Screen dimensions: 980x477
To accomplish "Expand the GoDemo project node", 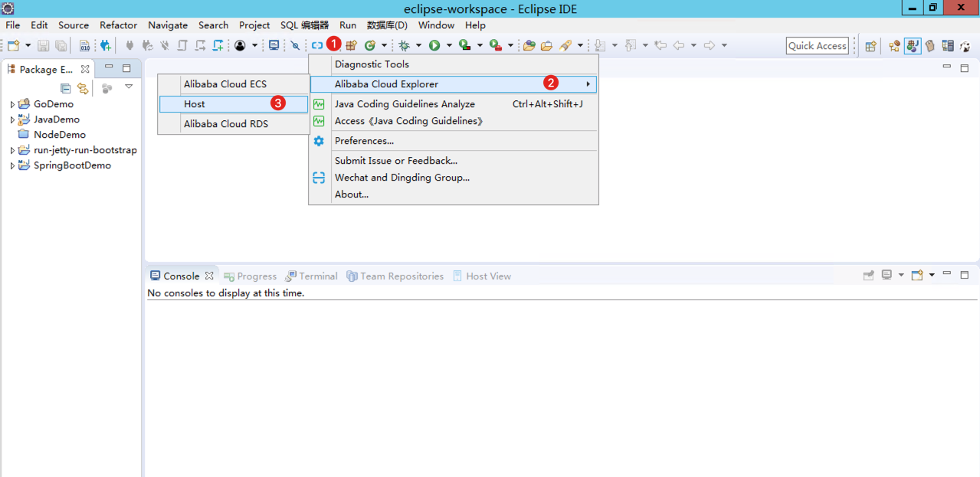I will click(x=12, y=104).
